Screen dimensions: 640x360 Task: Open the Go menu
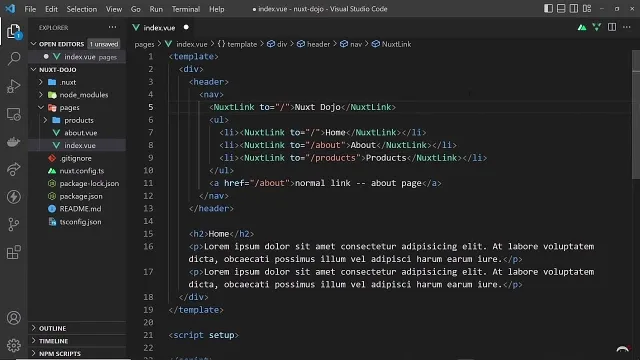136,9
